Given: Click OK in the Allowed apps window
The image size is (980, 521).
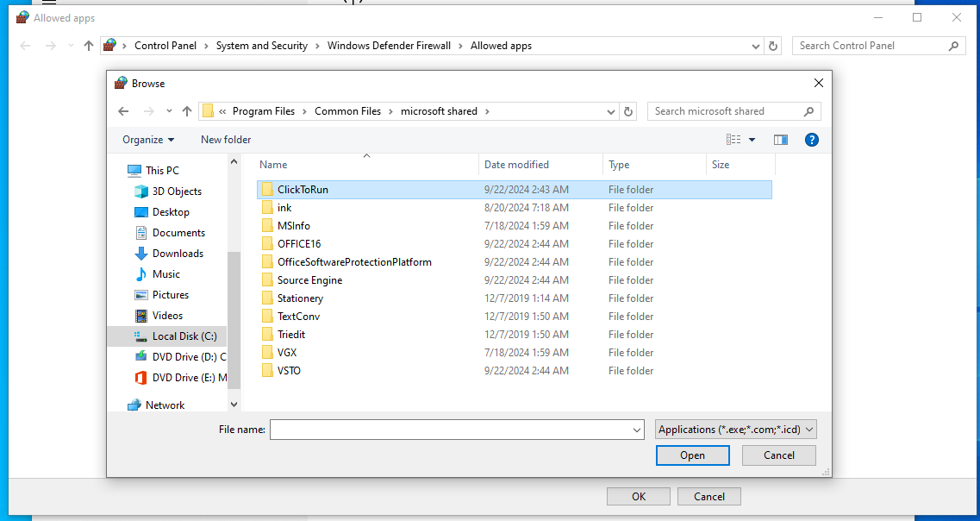Looking at the screenshot, I should point(639,497).
